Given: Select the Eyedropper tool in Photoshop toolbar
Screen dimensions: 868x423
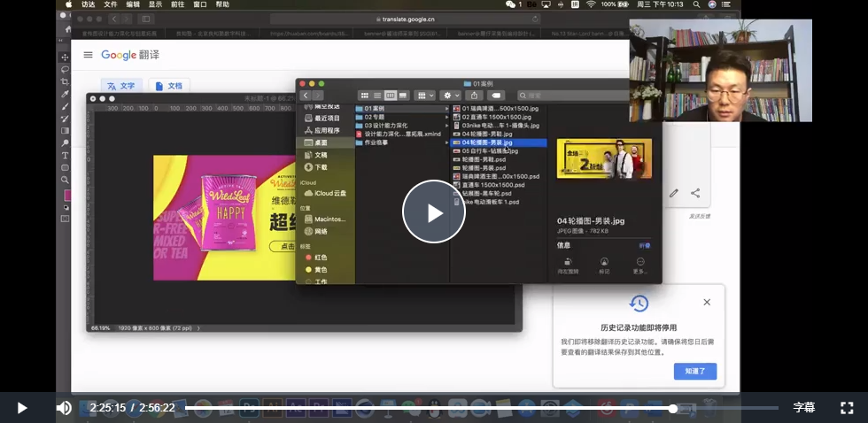Looking at the screenshot, I should [65, 94].
